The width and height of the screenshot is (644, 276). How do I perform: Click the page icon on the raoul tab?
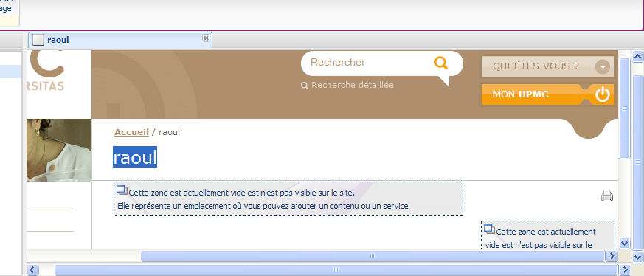click(x=38, y=40)
